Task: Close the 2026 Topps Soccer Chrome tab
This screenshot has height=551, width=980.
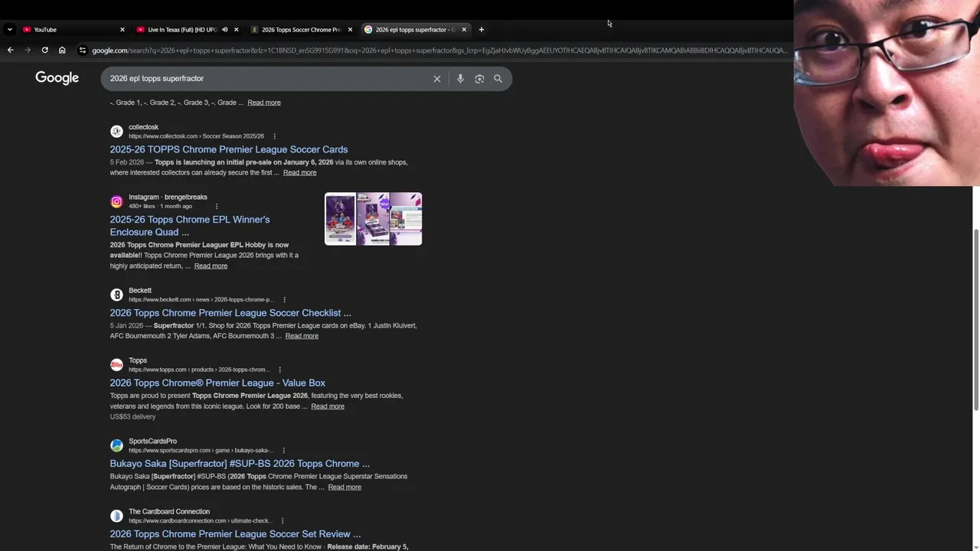Action: (x=350, y=29)
